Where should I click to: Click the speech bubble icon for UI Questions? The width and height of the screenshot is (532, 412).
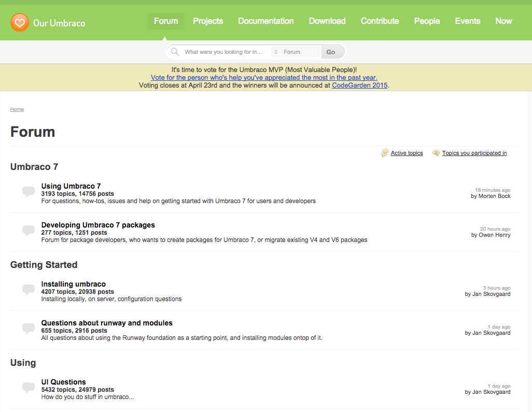coord(29,388)
